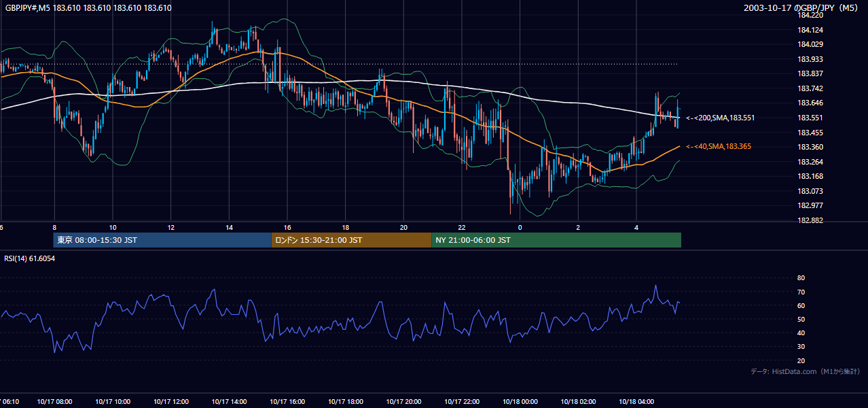Click the <-<200,SMA,183.551 label

[x=720, y=118]
